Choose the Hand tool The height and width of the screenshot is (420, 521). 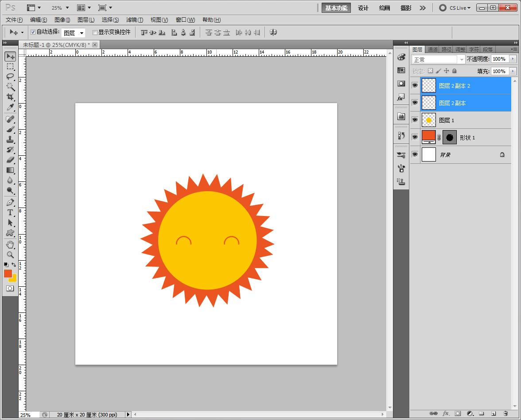tap(10, 244)
